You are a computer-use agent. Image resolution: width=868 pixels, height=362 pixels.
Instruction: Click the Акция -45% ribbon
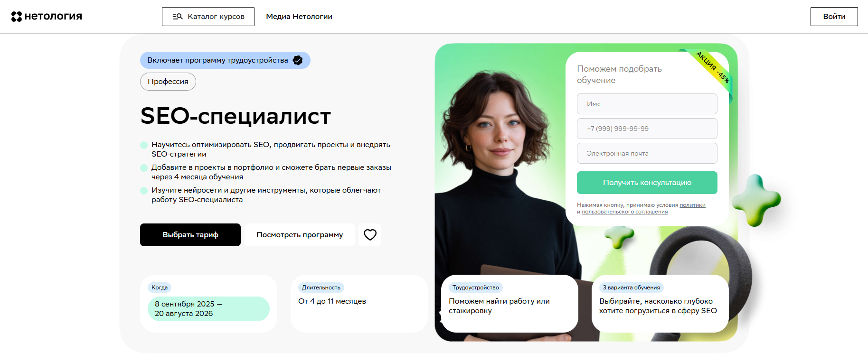click(712, 67)
